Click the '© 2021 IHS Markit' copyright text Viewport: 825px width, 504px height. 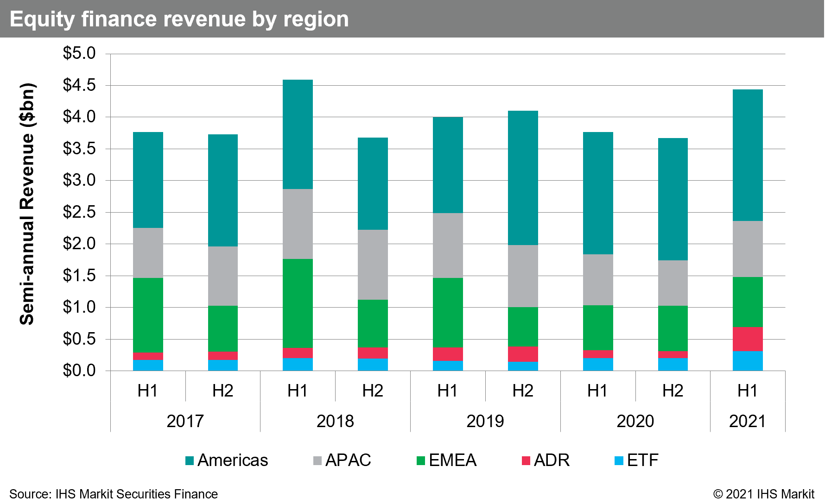tap(763, 494)
